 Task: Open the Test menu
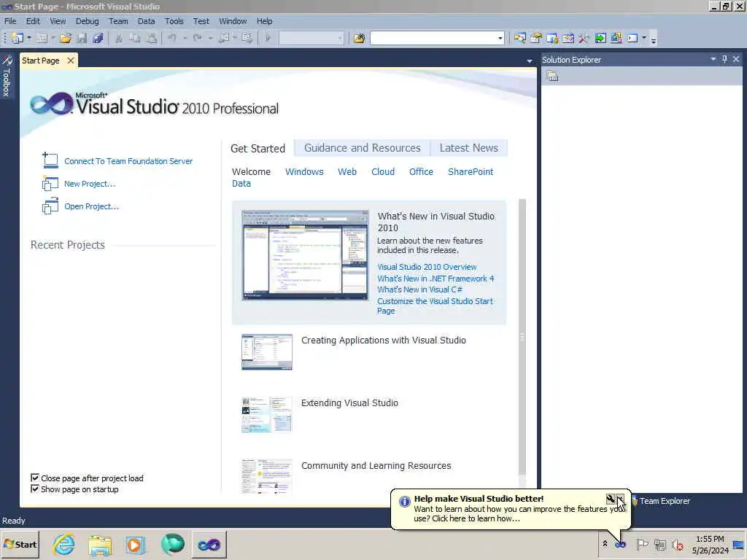(201, 21)
